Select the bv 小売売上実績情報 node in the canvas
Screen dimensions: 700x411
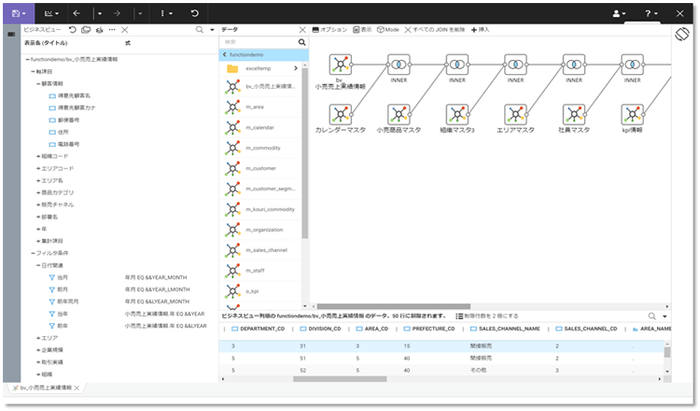pos(340,65)
